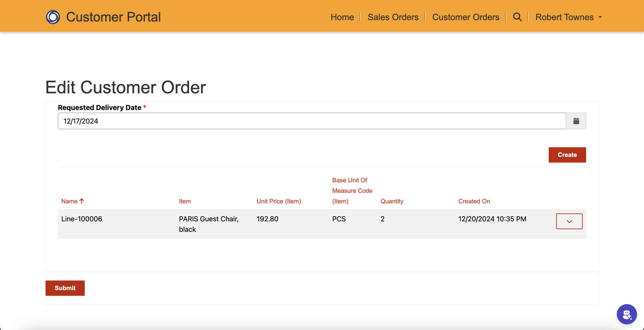
Task: Open the chatbot assistant icon
Action: click(627, 314)
